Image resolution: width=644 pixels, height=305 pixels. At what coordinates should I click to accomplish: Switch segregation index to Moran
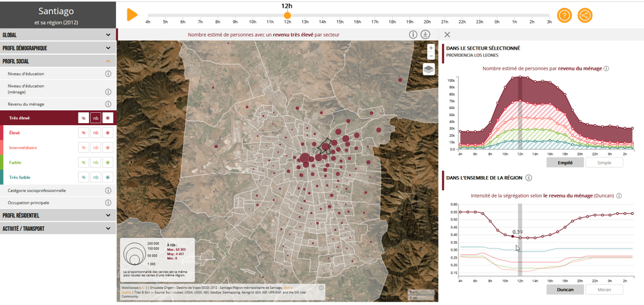pyautogui.click(x=604, y=290)
